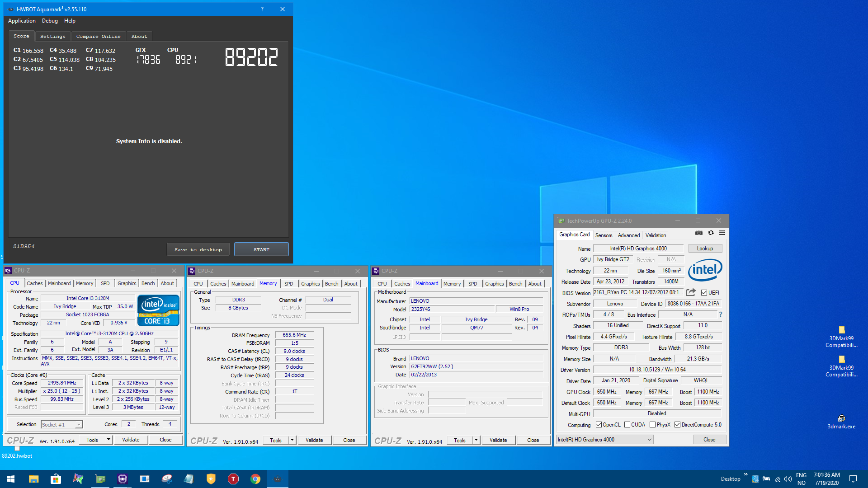Click the Driver Version field in GPU-Z

[657, 370]
